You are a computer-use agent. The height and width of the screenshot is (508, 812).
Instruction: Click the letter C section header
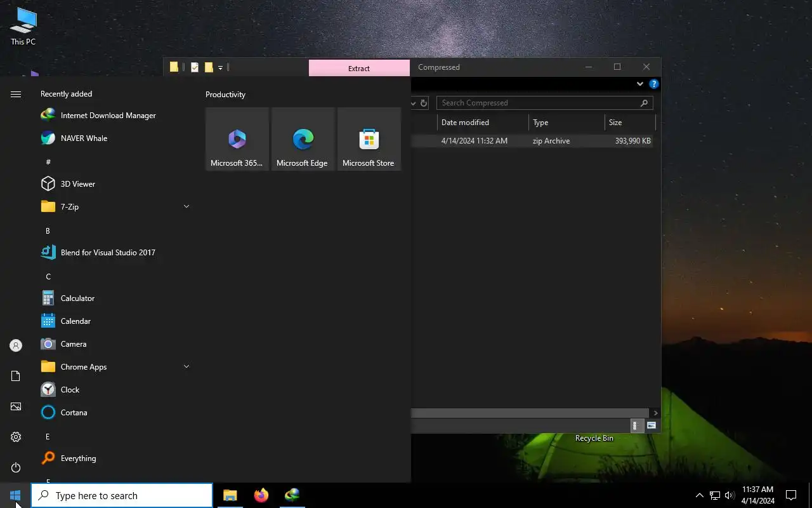pyautogui.click(x=48, y=276)
